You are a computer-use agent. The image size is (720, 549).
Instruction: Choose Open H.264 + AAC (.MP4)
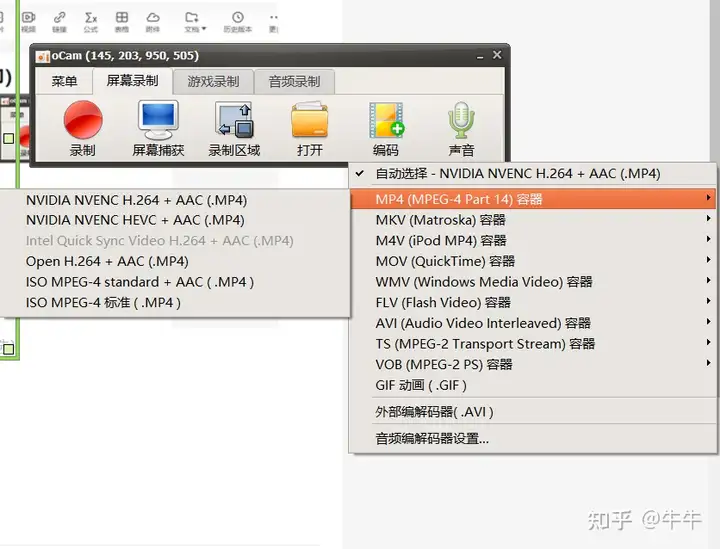click(x=174, y=262)
